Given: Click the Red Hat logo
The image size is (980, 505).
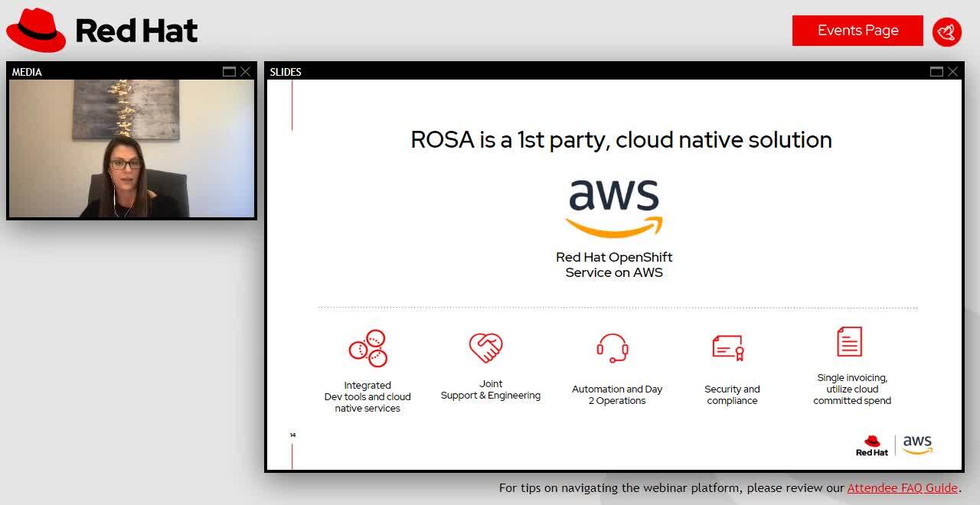Looking at the screenshot, I should pos(102,31).
